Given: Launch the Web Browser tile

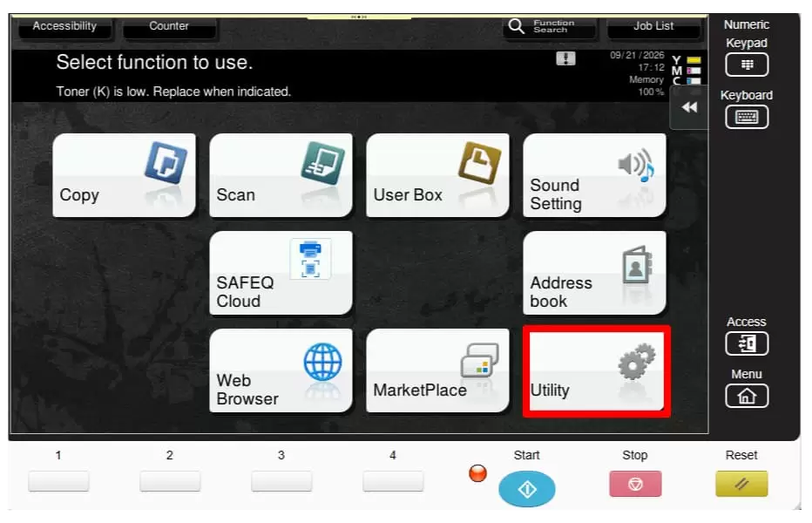Looking at the screenshot, I should pyautogui.click(x=281, y=370).
